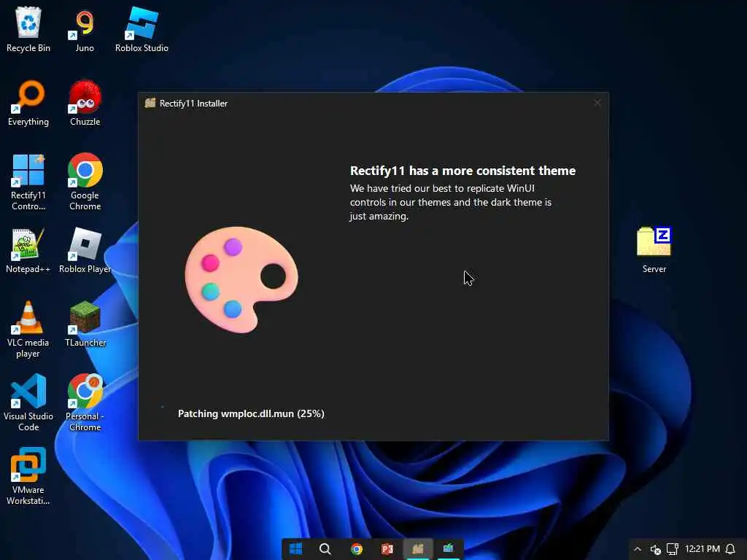
Task: Show hidden system tray icons
Action: coord(638,549)
